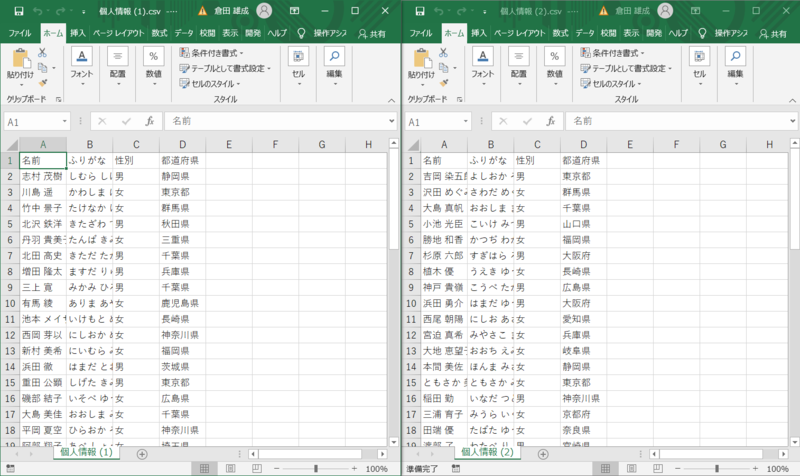Click the horizontal scrollbar right arrow in the right window

pyautogui.click(x=783, y=454)
